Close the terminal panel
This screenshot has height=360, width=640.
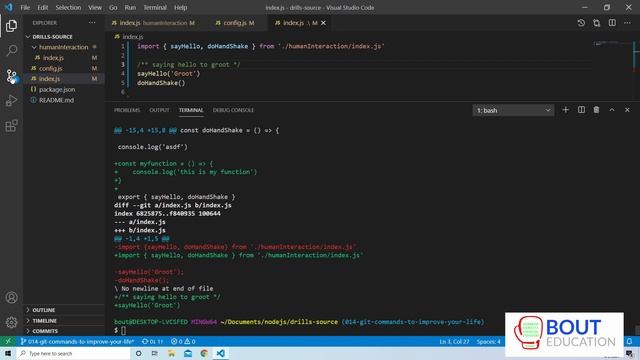[x=627, y=110]
